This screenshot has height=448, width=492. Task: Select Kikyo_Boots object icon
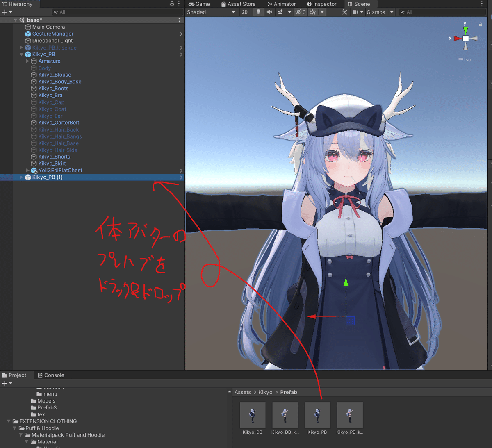[x=34, y=89]
